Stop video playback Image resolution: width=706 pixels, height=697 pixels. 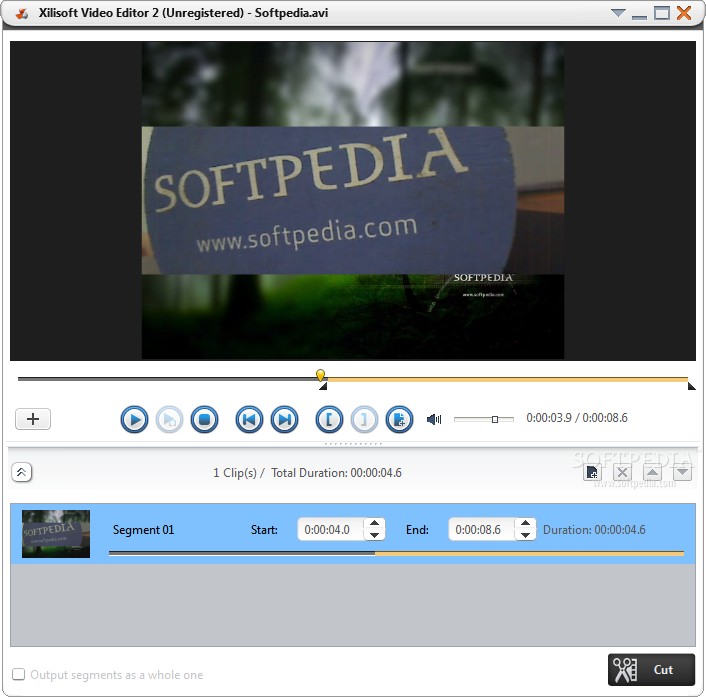204,420
